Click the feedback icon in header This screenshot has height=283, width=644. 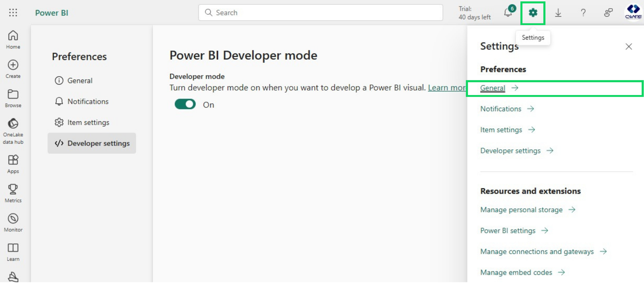608,13
